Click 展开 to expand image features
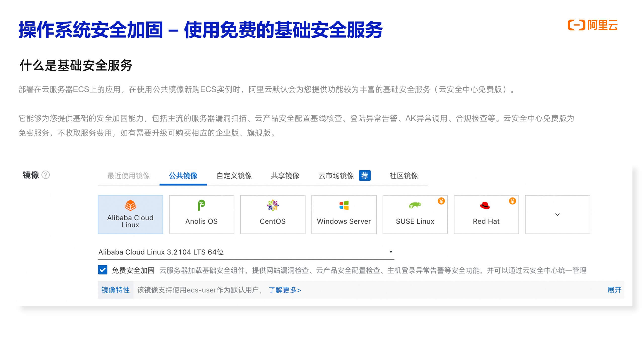Viewport: 644px width, 362px height. point(614,290)
